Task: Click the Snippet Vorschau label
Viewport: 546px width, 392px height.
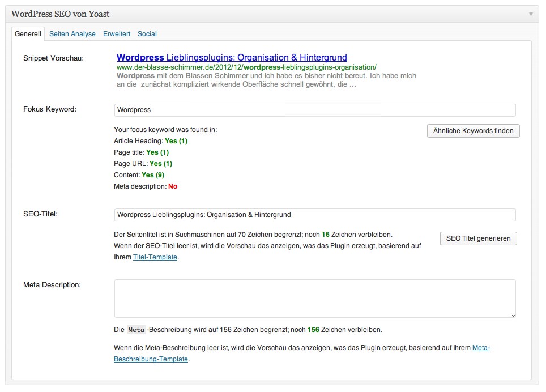Action: [x=54, y=58]
